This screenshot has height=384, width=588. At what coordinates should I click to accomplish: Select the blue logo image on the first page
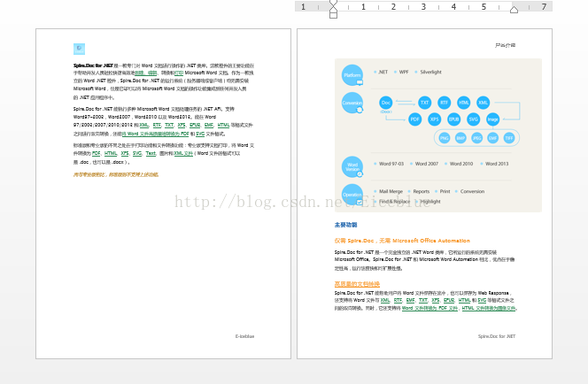[x=79, y=49]
